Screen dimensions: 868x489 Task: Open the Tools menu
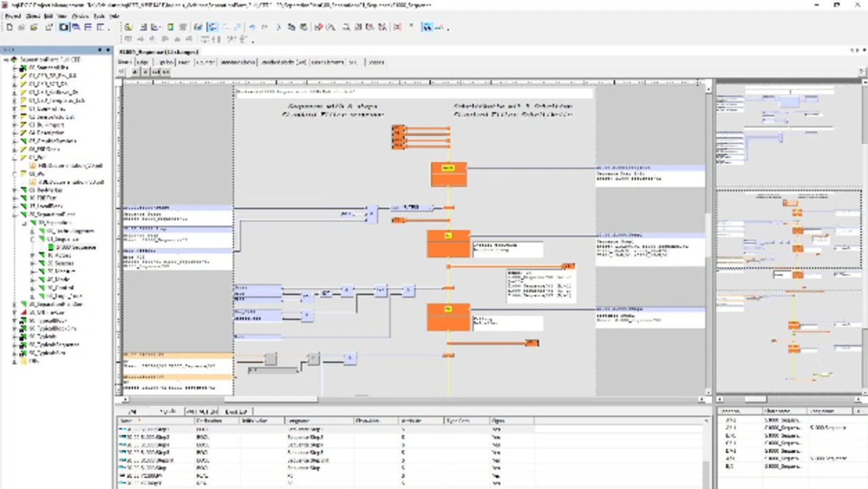pyautogui.click(x=98, y=16)
